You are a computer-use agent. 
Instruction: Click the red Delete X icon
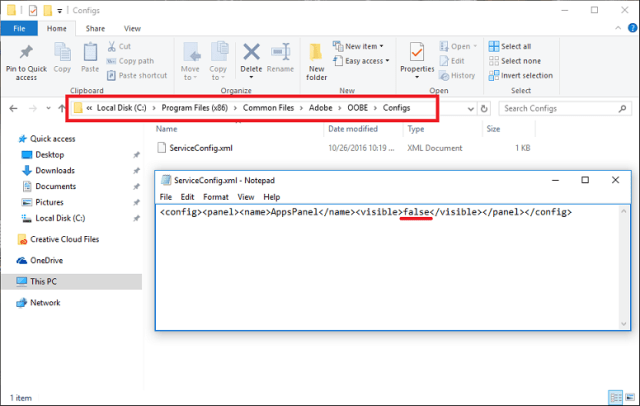(x=251, y=52)
